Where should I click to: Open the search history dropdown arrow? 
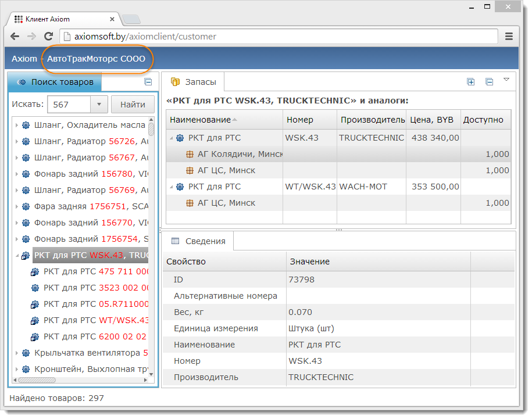(99, 105)
